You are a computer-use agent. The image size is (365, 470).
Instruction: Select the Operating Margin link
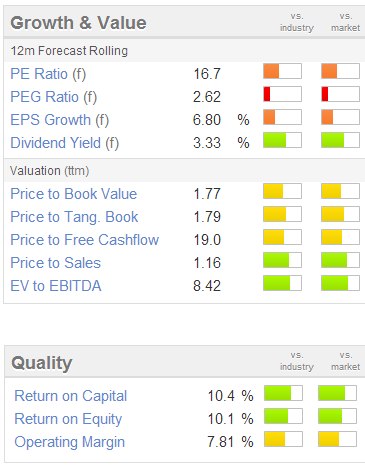tap(70, 442)
